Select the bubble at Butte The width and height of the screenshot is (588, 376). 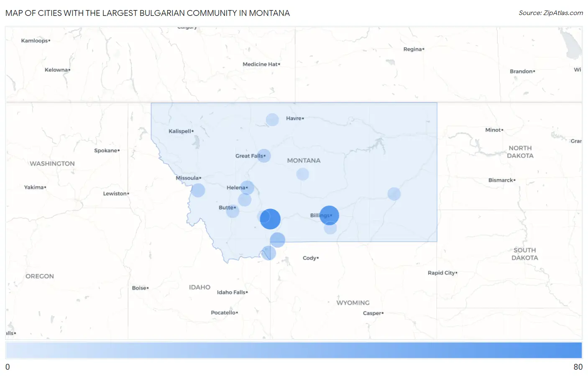point(233,211)
